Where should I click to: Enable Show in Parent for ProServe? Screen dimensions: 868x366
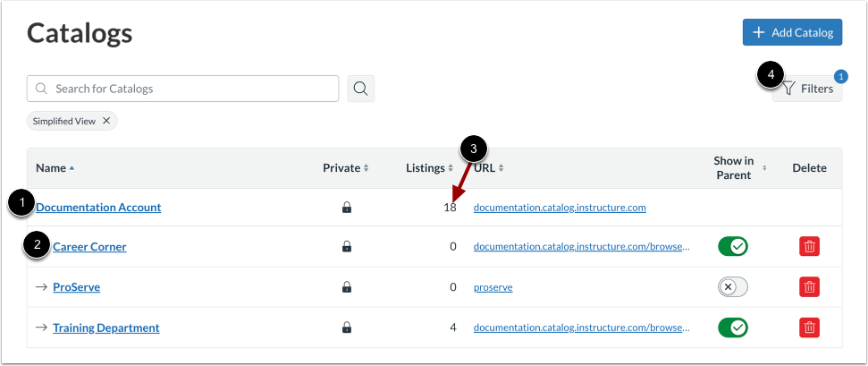pyautogui.click(x=733, y=287)
